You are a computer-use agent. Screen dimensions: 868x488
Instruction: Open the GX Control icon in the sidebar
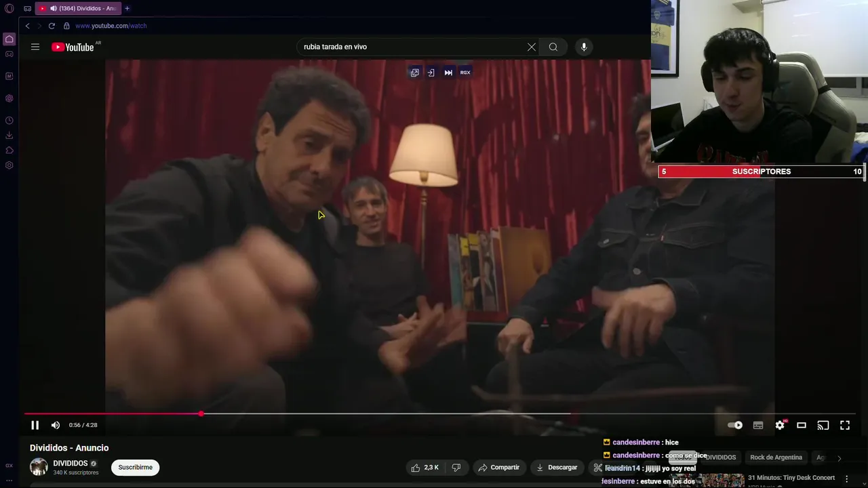9,54
